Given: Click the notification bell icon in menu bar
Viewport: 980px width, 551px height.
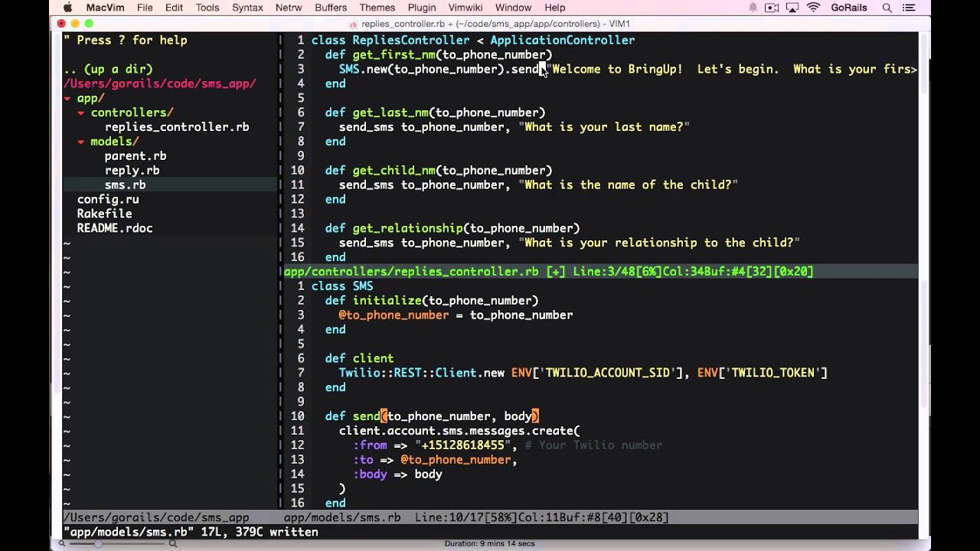Looking at the screenshot, I should point(753,8).
